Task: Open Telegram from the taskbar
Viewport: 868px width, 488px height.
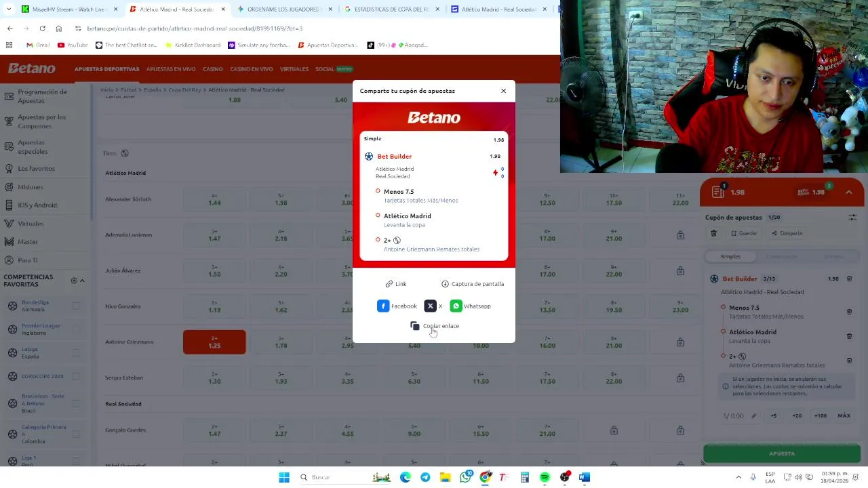Action: coord(425,477)
